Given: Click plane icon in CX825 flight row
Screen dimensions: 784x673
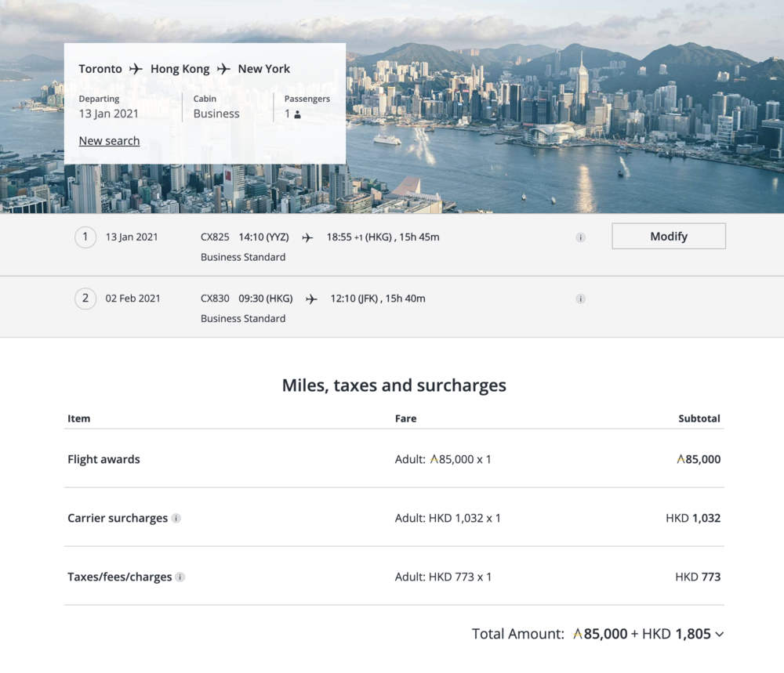Looking at the screenshot, I should pyautogui.click(x=307, y=237).
